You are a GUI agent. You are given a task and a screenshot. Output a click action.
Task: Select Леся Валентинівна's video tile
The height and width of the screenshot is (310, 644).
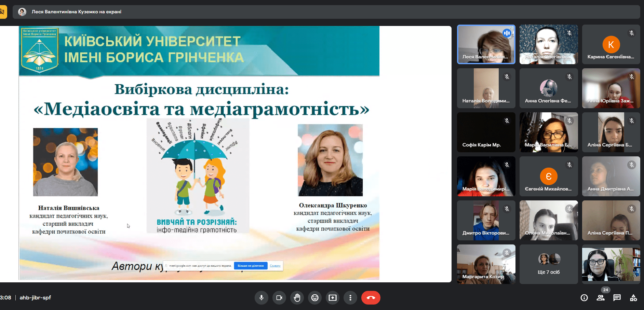coord(486,44)
